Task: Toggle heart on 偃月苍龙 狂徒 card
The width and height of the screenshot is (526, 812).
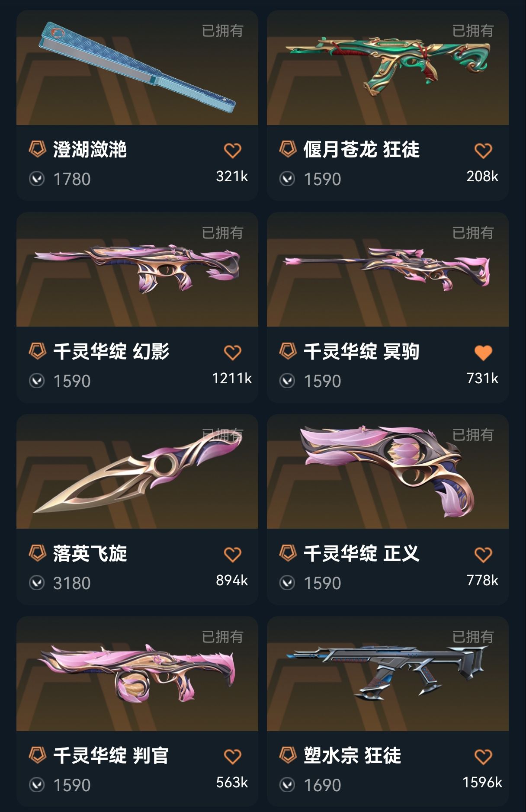Action: pyautogui.click(x=483, y=151)
